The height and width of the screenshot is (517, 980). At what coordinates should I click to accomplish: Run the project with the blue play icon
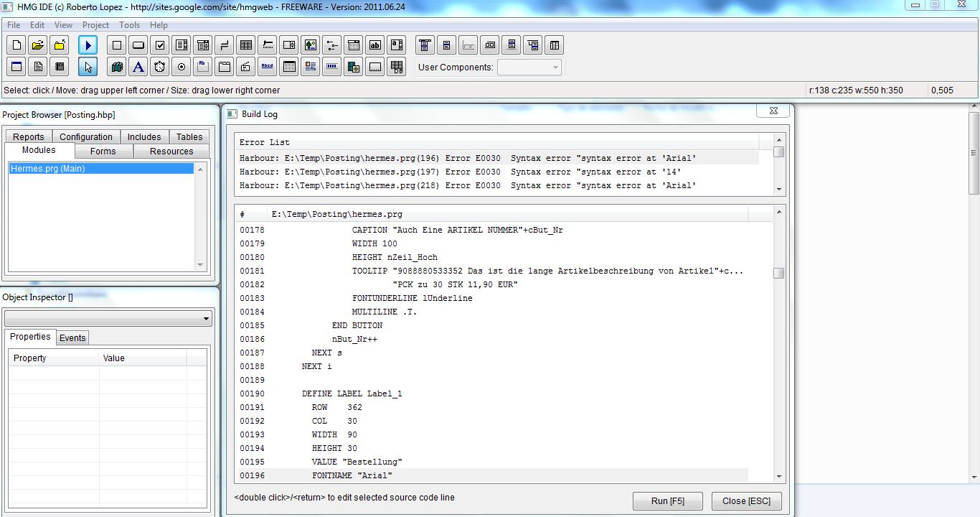coord(88,45)
